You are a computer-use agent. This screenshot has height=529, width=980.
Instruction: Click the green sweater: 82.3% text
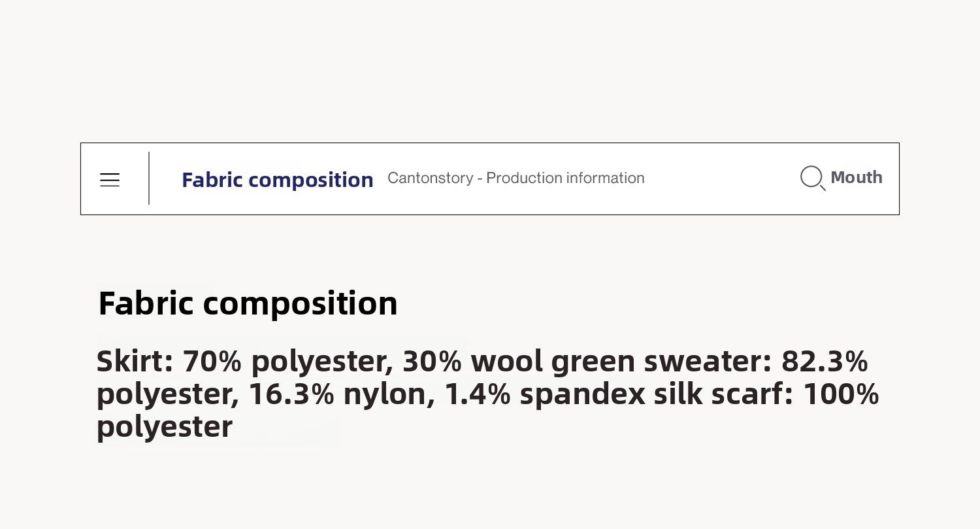[710, 361]
